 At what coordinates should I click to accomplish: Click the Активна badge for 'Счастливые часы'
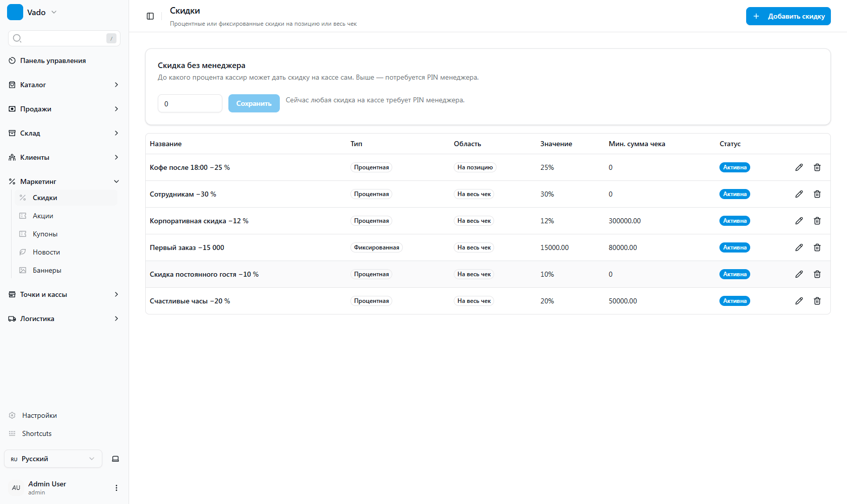click(735, 301)
